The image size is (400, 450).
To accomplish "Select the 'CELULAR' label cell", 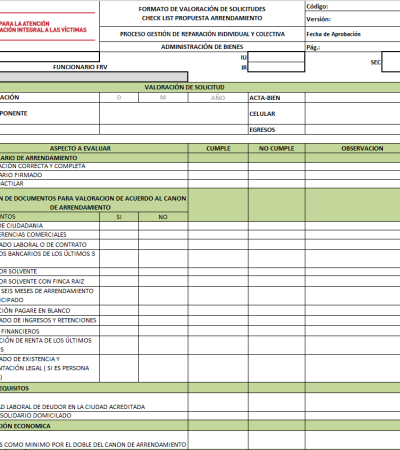I will [x=277, y=114].
